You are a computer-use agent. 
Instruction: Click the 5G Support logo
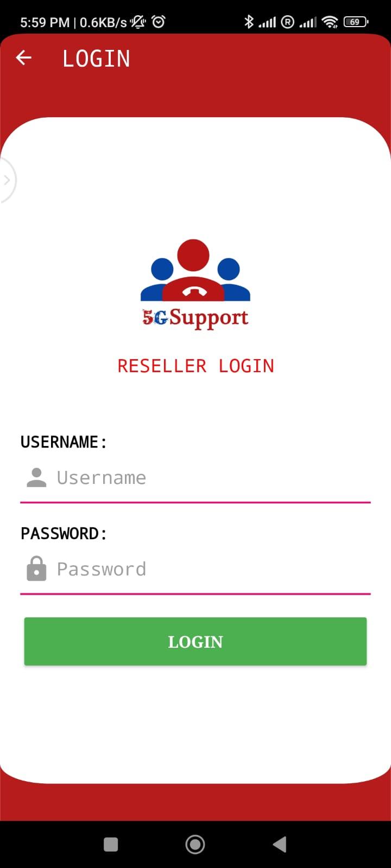(x=195, y=284)
